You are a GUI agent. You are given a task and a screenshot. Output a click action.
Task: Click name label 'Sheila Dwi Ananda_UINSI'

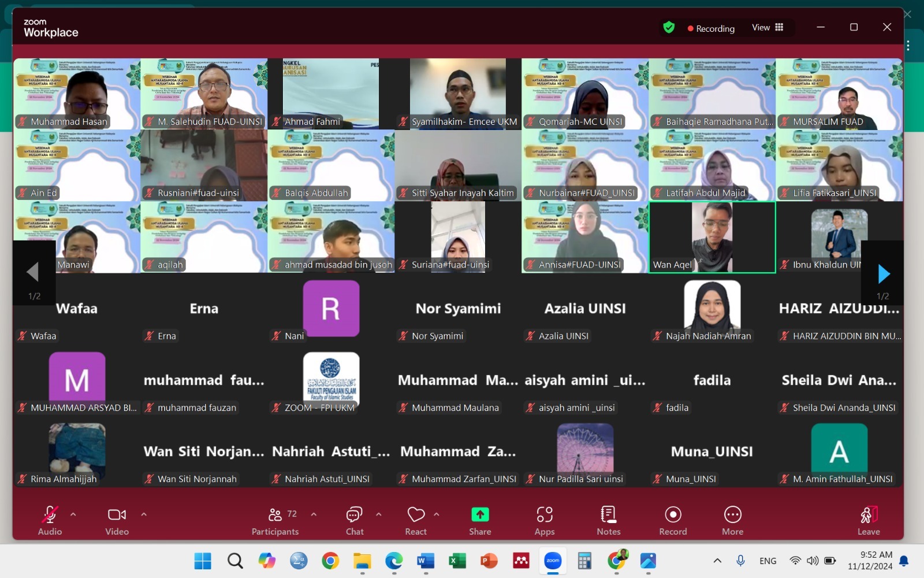click(x=844, y=407)
